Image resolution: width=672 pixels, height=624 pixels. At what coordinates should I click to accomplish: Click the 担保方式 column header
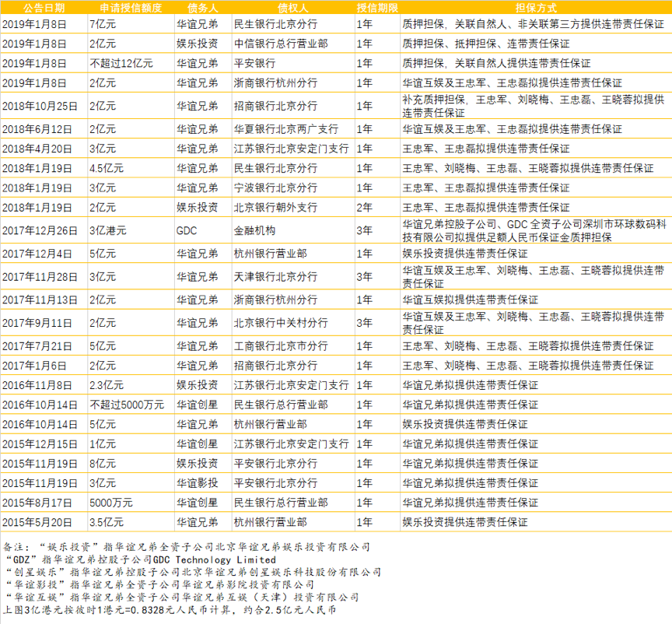click(x=536, y=8)
